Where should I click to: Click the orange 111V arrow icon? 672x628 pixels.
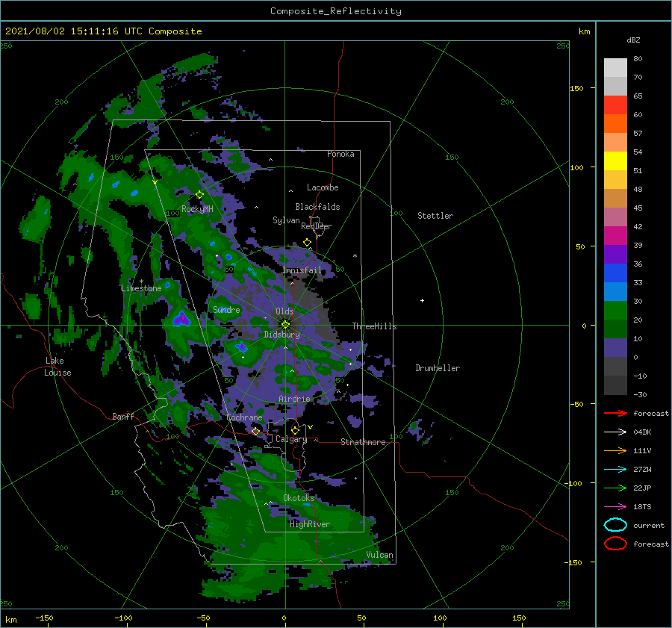pos(615,450)
